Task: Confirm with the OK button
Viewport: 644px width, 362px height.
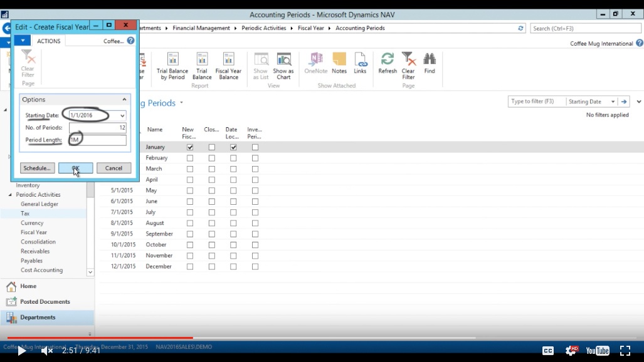Action: coord(76,168)
